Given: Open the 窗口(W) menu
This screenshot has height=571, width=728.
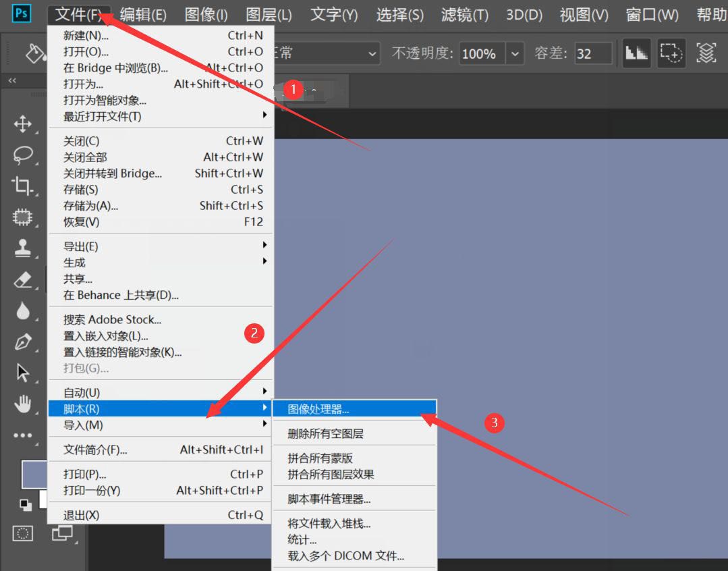Looking at the screenshot, I should [x=652, y=15].
